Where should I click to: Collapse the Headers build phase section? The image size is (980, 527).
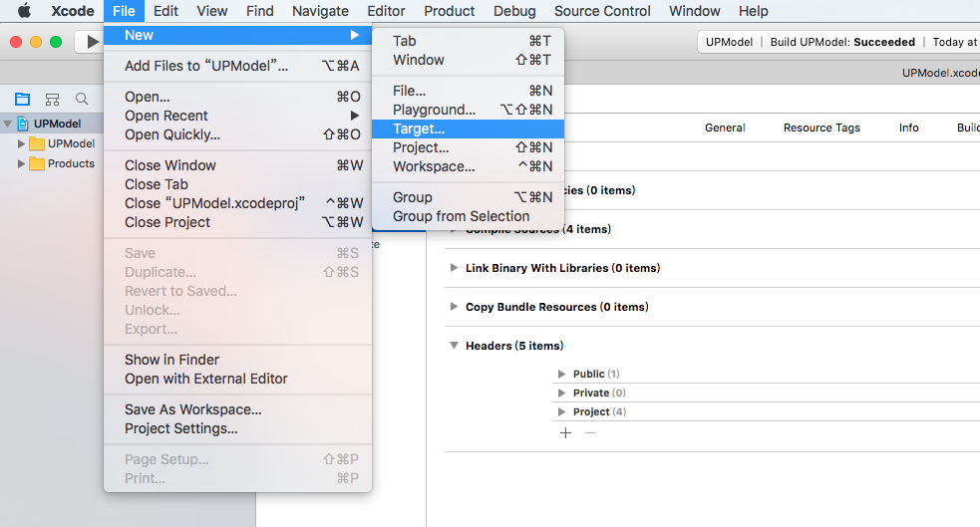(455, 346)
